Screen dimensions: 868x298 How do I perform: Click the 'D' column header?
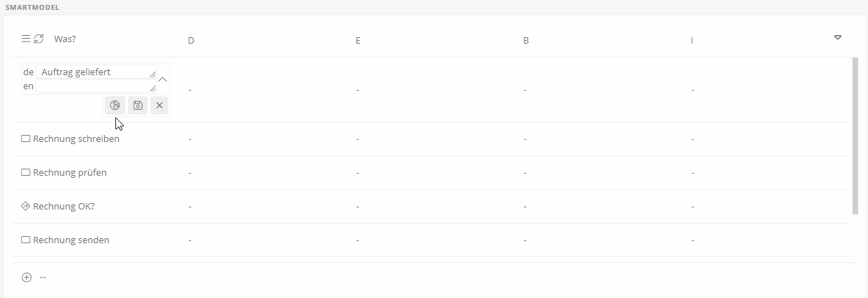tap(191, 41)
